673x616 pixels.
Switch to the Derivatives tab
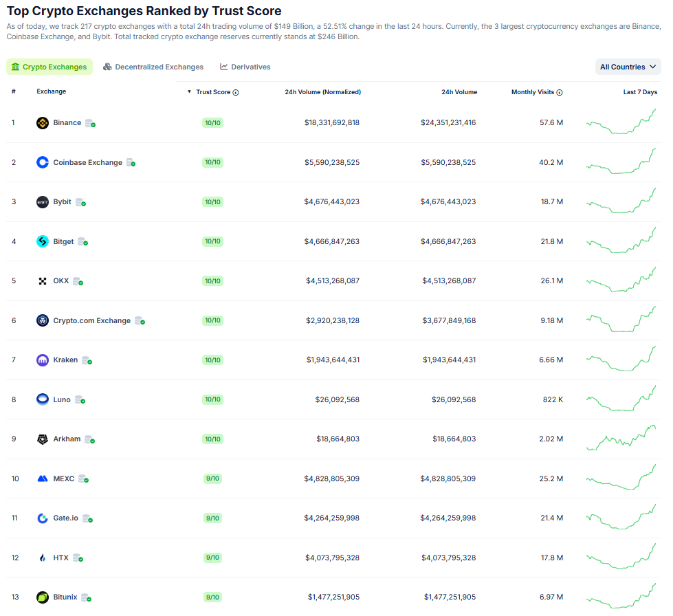tap(245, 67)
